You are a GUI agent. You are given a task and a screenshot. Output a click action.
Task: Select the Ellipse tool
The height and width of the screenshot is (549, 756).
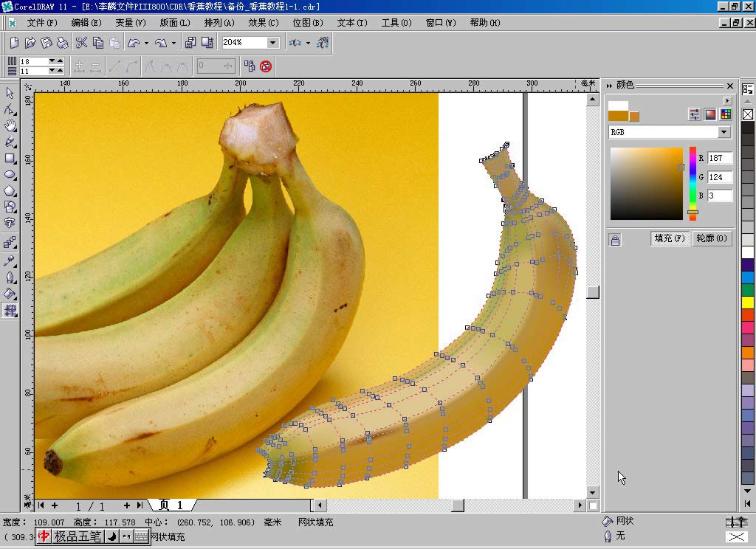coord(10,174)
